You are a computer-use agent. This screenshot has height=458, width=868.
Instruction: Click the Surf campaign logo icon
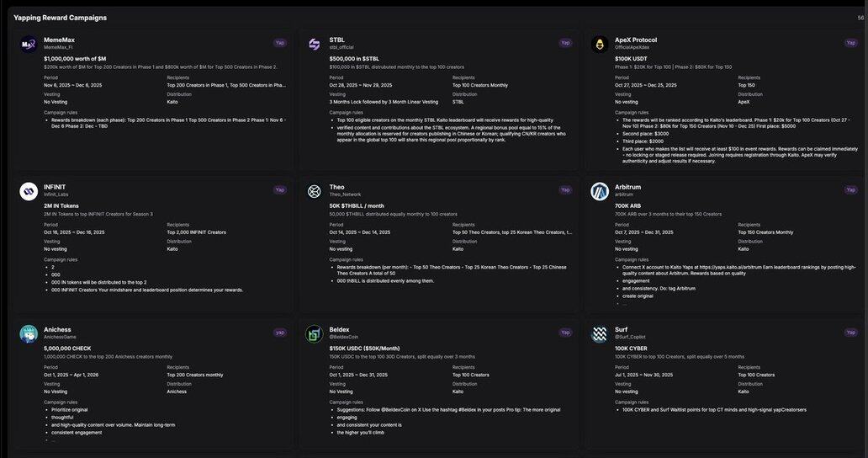click(600, 334)
